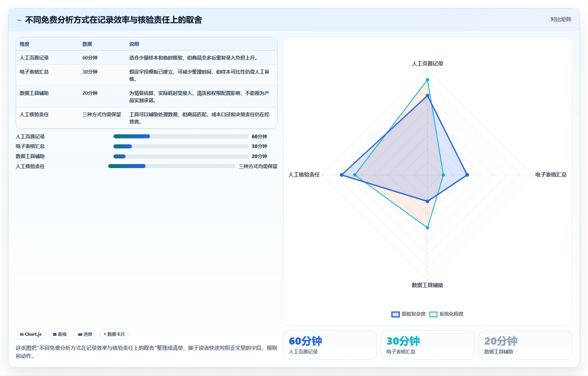Viewport: 588px width, 376px height.
Task: Select the Chart.js tag chip
Action: pyautogui.click(x=31, y=334)
